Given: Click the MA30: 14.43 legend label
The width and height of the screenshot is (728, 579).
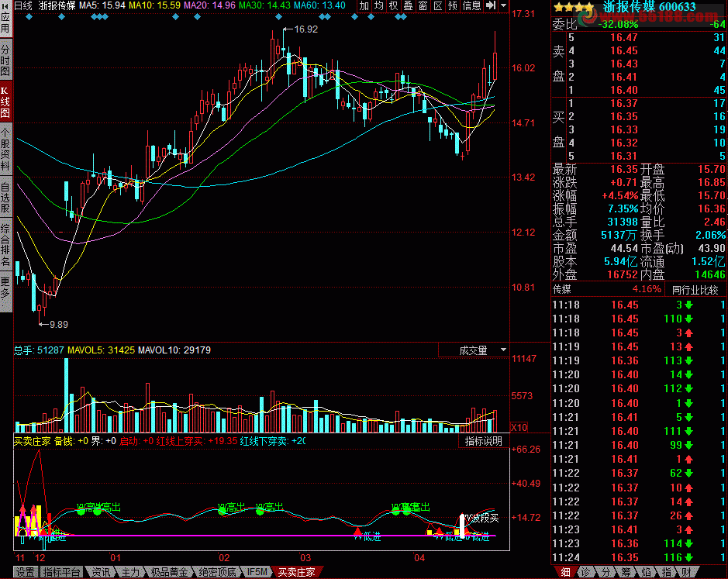Looking at the screenshot, I should pyautogui.click(x=264, y=5).
